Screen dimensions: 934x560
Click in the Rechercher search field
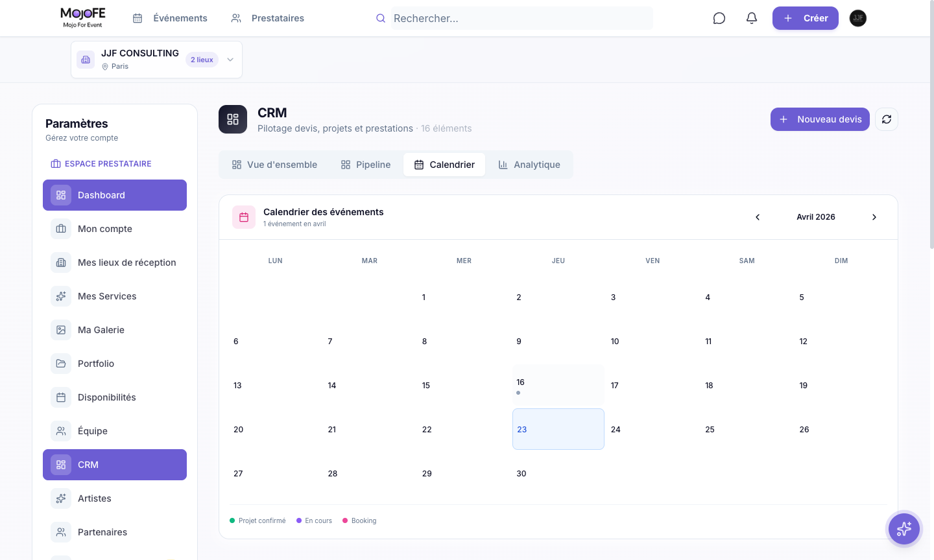[521, 18]
